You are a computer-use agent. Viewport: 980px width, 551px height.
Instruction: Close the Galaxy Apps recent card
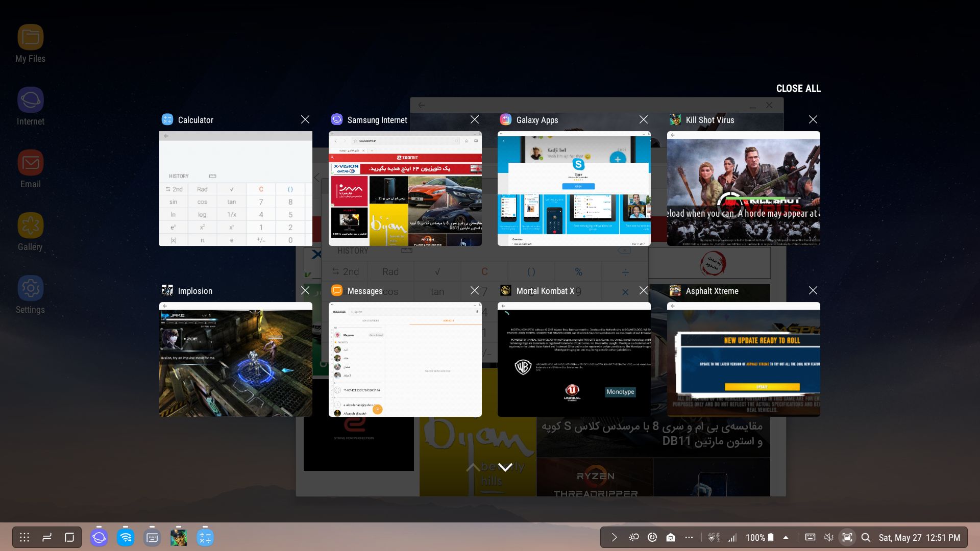point(644,119)
